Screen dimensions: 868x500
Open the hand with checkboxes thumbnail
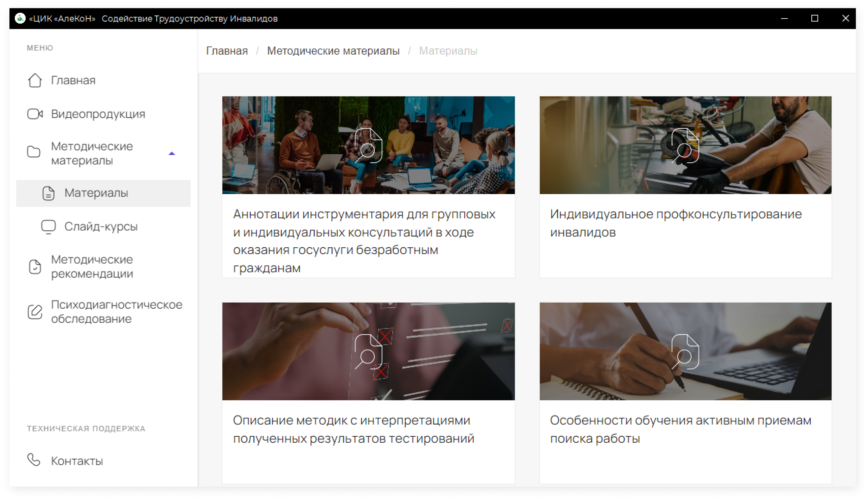(368, 351)
